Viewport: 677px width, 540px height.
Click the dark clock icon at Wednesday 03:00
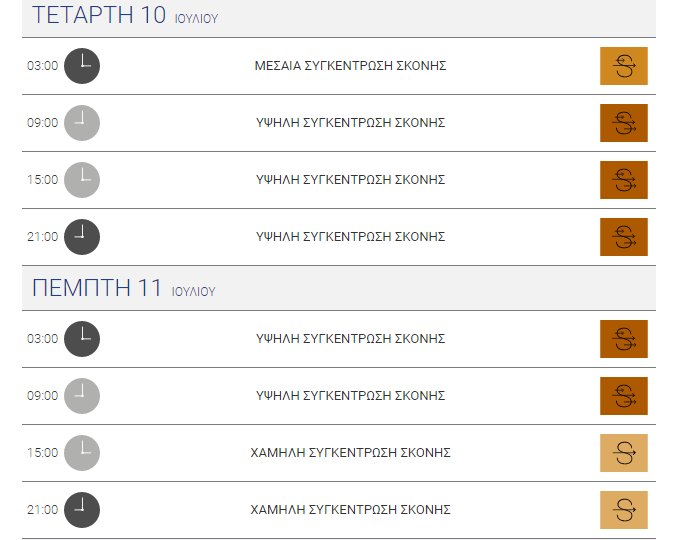82,66
